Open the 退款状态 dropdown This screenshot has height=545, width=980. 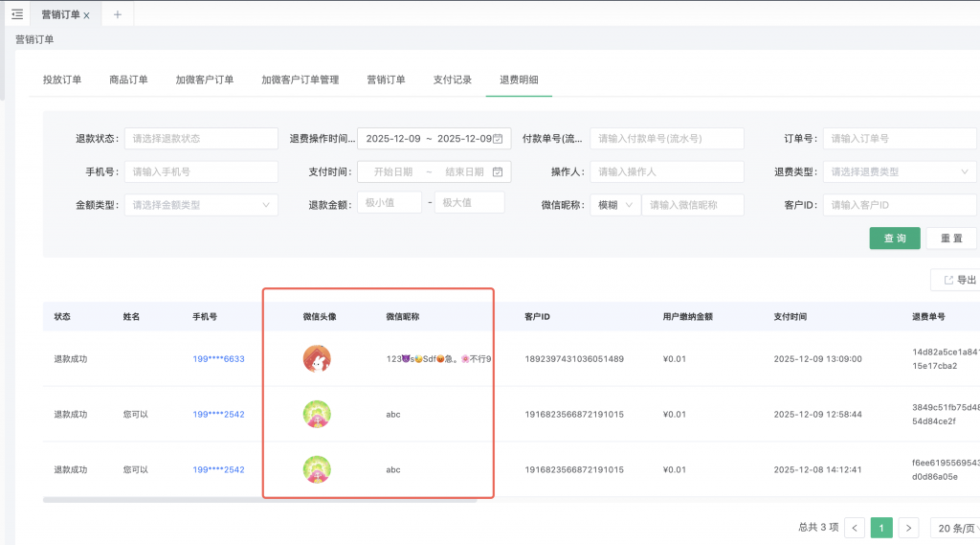201,138
